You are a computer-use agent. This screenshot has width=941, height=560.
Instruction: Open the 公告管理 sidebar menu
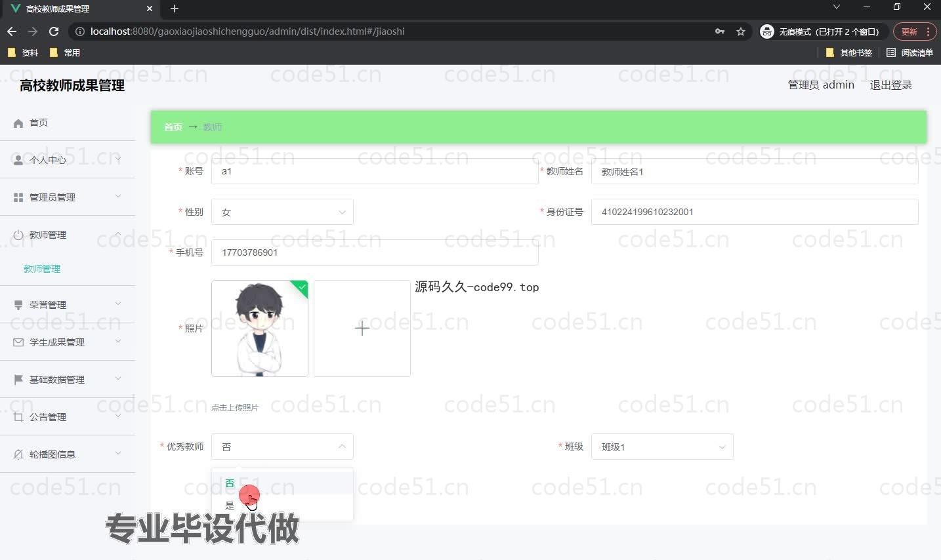(x=68, y=417)
